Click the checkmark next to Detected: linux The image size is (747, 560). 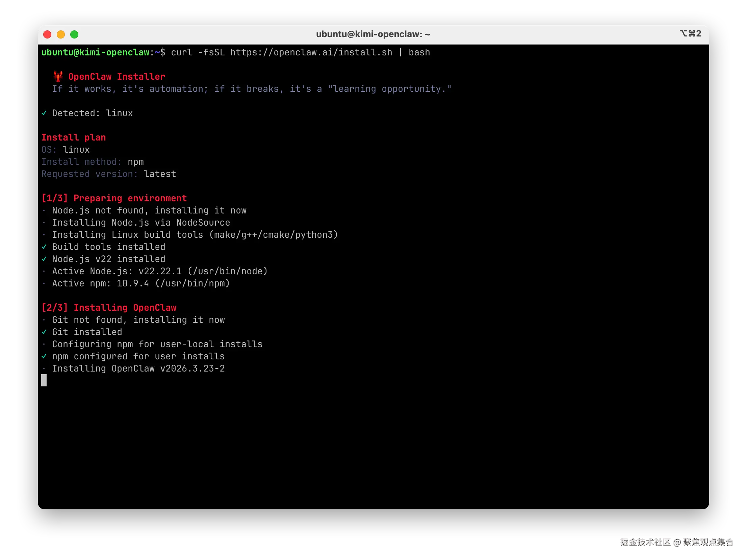coord(44,113)
